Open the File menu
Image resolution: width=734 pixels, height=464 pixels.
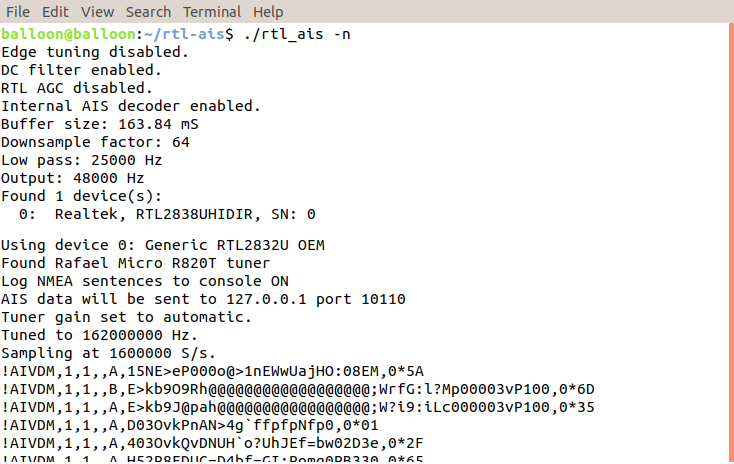(x=18, y=12)
